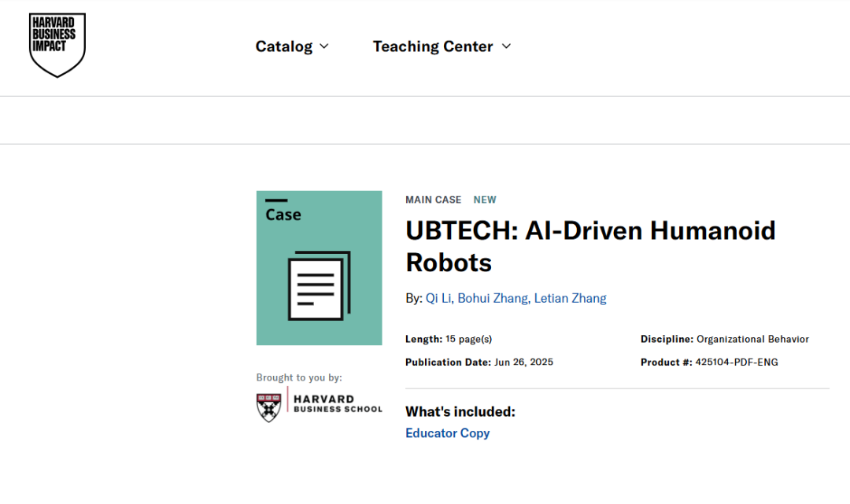Expand the Catalog dropdown chevron
Viewport: 850px width, 504px height.
(x=324, y=46)
